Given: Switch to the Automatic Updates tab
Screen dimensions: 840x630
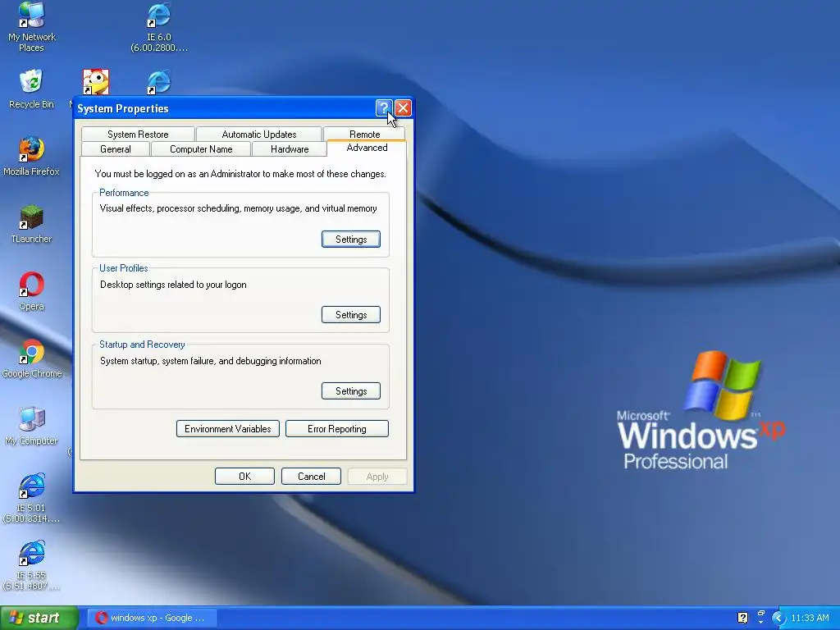Looking at the screenshot, I should [x=258, y=134].
